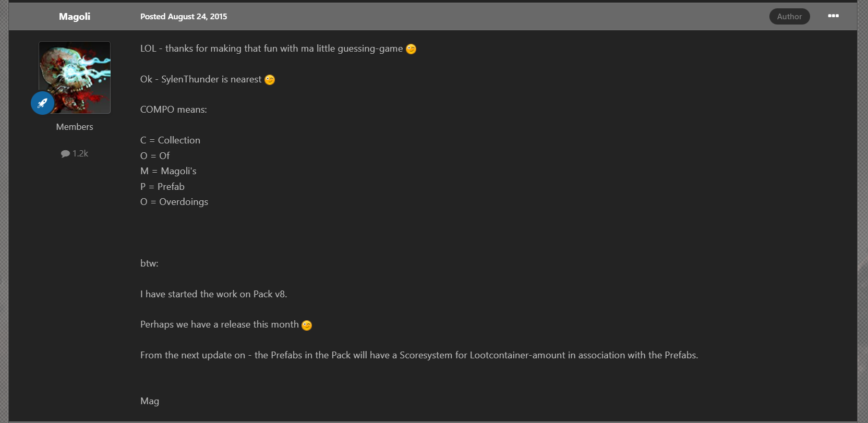Click the M = Magoli's line

(168, 171)
